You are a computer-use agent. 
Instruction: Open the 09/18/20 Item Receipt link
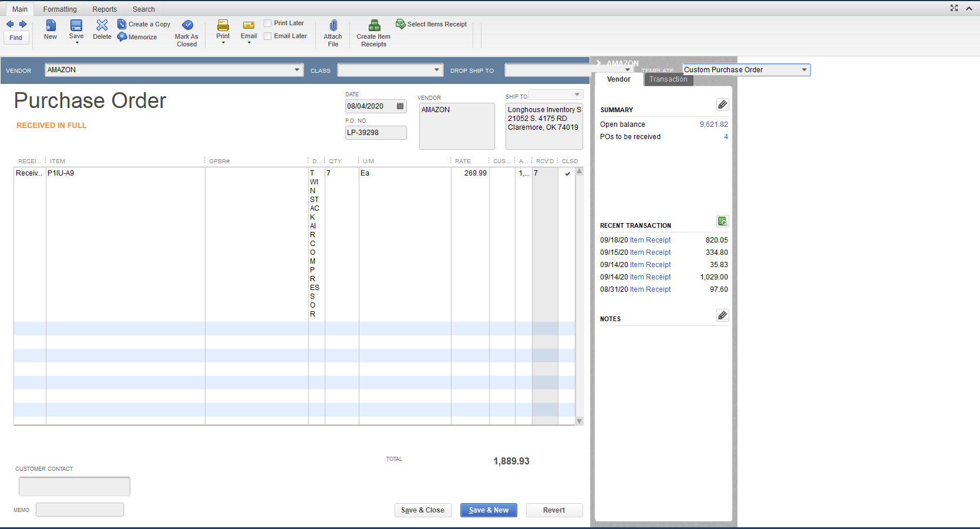[x=650, y=240]
